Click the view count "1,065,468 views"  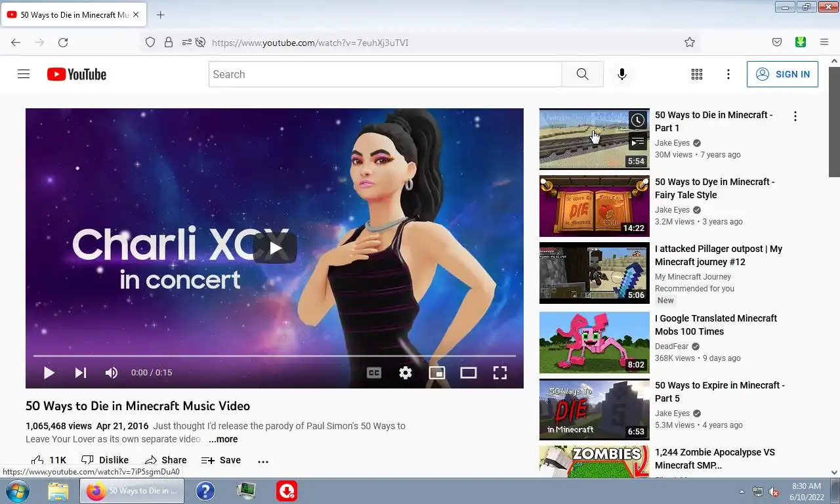click(x=58, y=426)
